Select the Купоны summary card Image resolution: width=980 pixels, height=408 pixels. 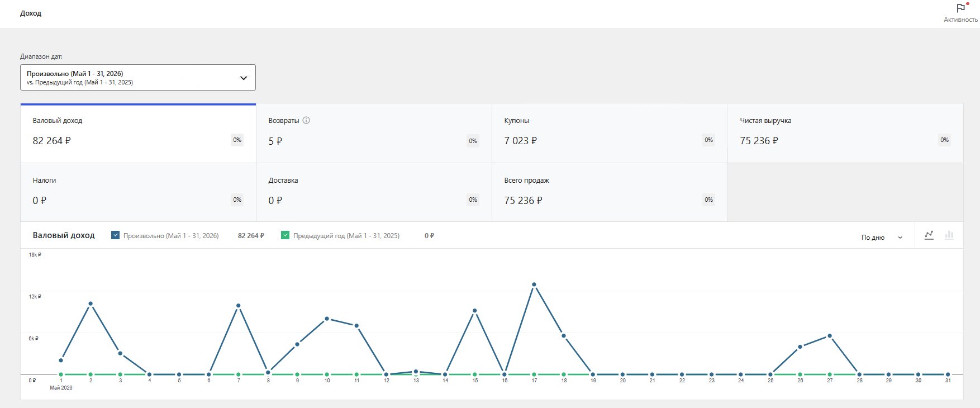click(610, 133)
